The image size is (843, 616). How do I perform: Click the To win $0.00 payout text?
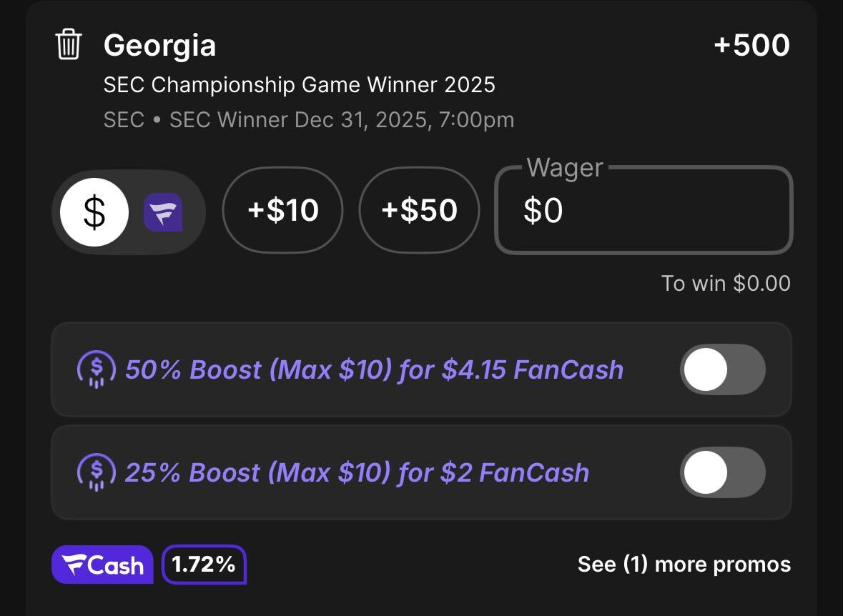[725, 284]
